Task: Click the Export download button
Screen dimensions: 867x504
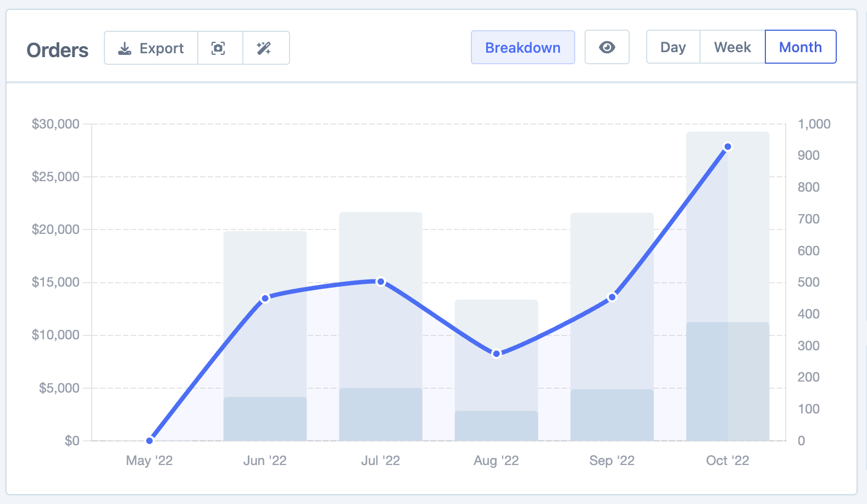Action: click(x=151, y=48)
